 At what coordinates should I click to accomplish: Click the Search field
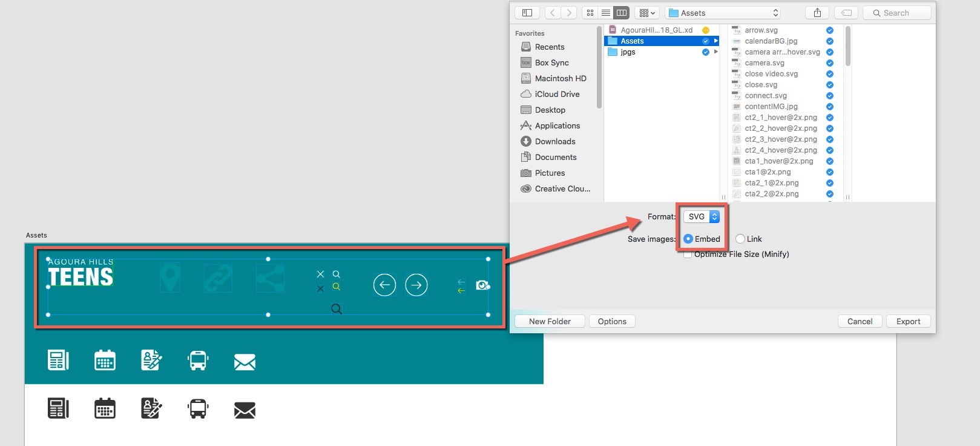[896, 13]
